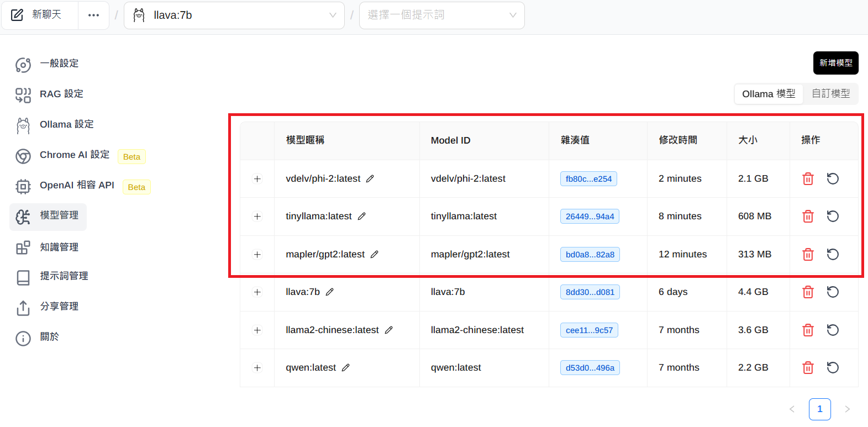The image size is (868, 427).
Task: Edit nickname of llava:7b
Action: pos(330,292)
